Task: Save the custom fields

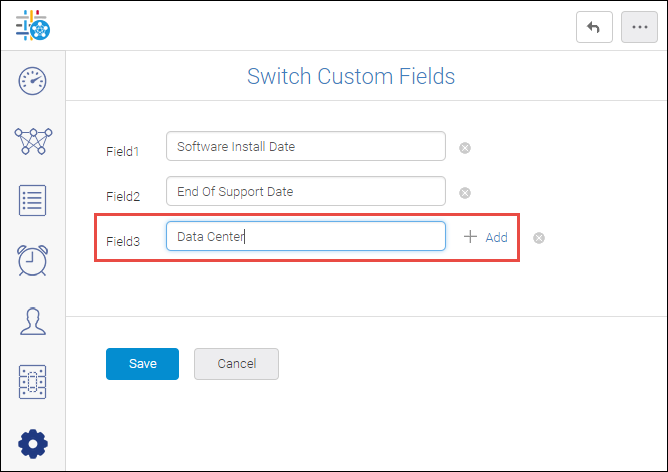Action: click(142, 364)
